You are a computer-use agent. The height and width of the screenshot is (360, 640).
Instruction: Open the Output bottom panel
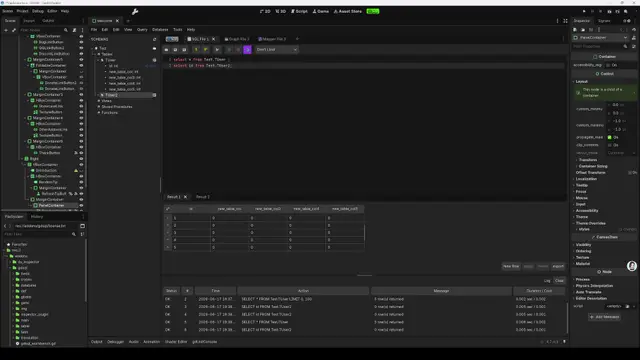pos(97,342)
